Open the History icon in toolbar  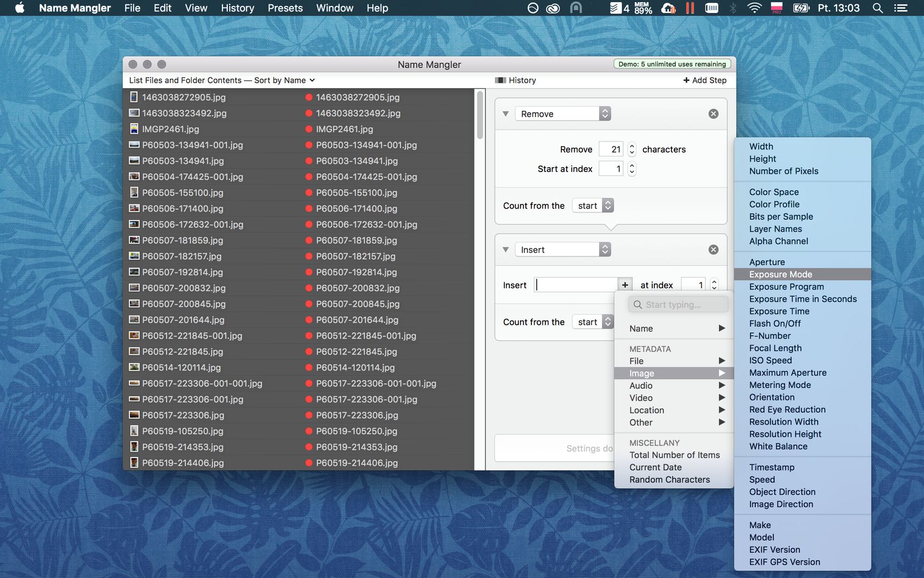501,80
